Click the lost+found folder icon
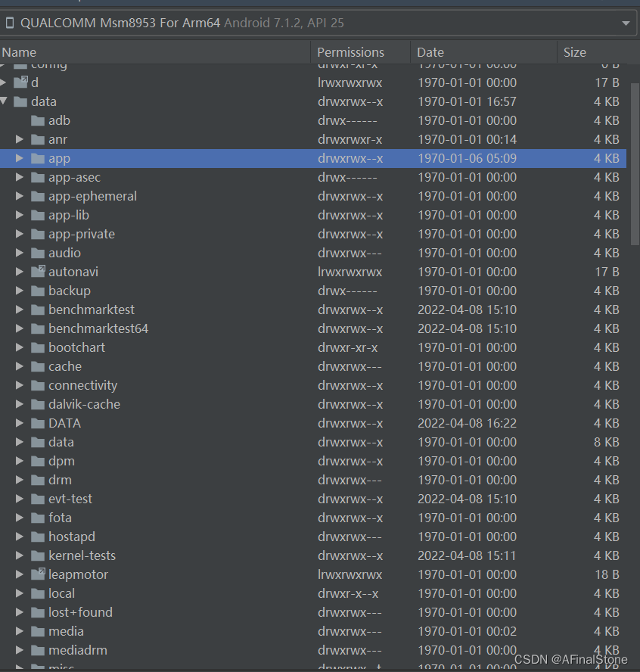Screen dimensions: 640x672 click(38, 612)
